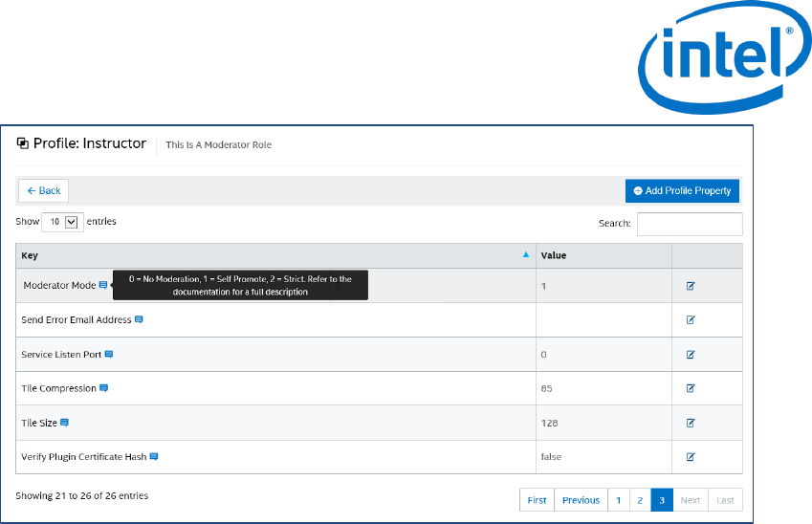Image resolution: width=812 pixels, height=524 pixels.
Task: Show help for Service Listen Port
Action: [x=108, y=354]
